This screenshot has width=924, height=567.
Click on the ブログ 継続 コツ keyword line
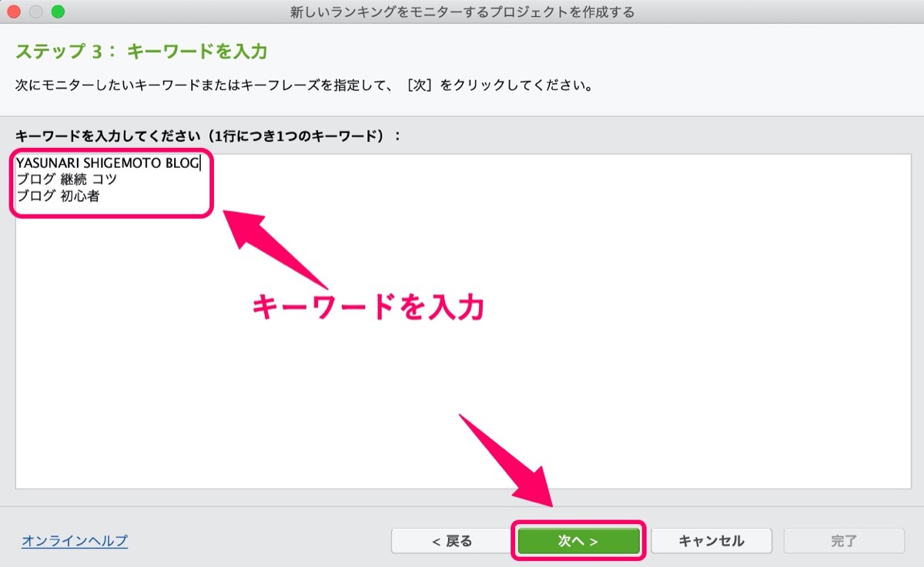pos(66,179)
